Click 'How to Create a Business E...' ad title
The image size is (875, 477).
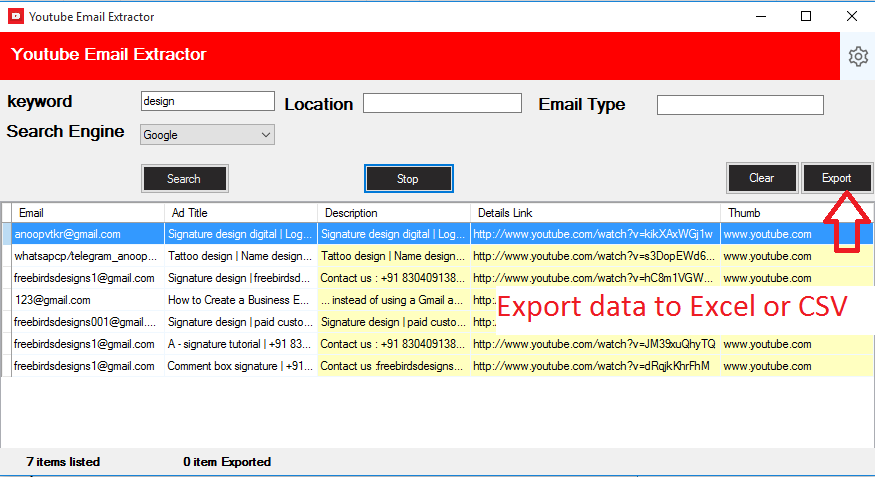pos(241,300)
